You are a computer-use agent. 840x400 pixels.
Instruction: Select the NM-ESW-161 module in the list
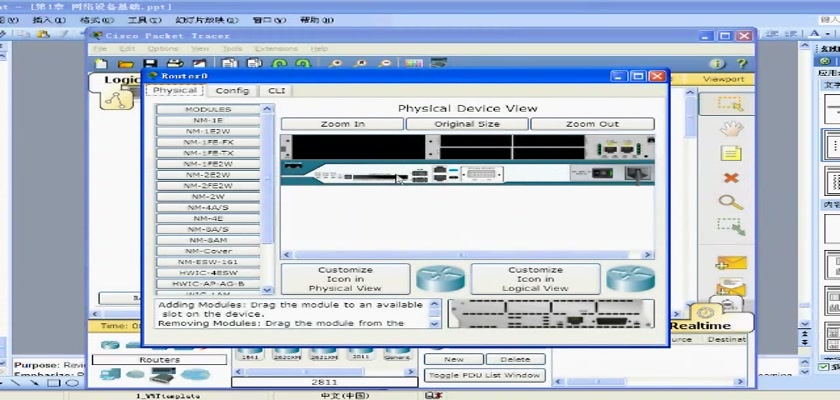tap(208, 262)
